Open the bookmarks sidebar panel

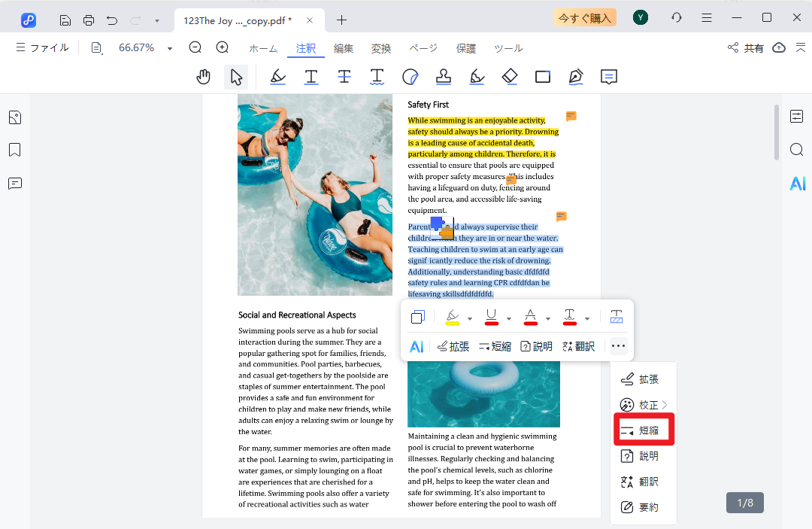15,150
